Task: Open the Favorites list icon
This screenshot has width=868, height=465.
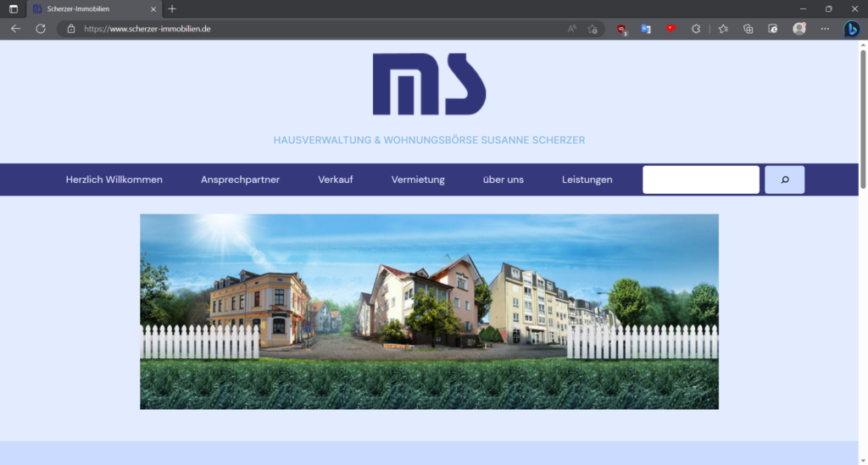Action: tap(723, 29)
